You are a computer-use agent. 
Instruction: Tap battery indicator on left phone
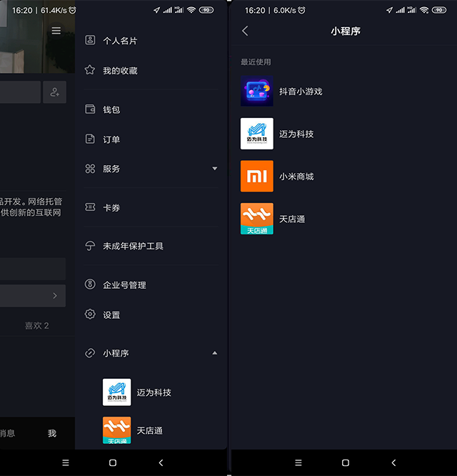[206, 10]
